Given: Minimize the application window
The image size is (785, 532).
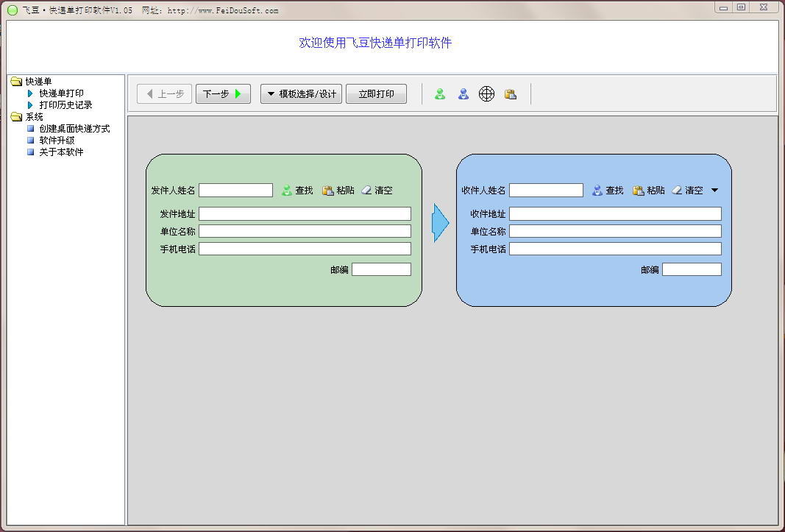Looking at the screenshot, I should tap(723, 7).
